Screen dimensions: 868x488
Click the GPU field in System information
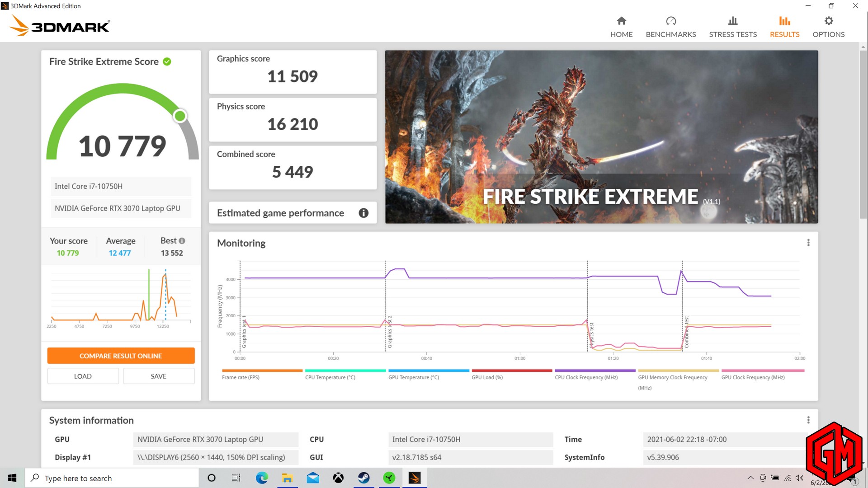[x=216, y=439]
